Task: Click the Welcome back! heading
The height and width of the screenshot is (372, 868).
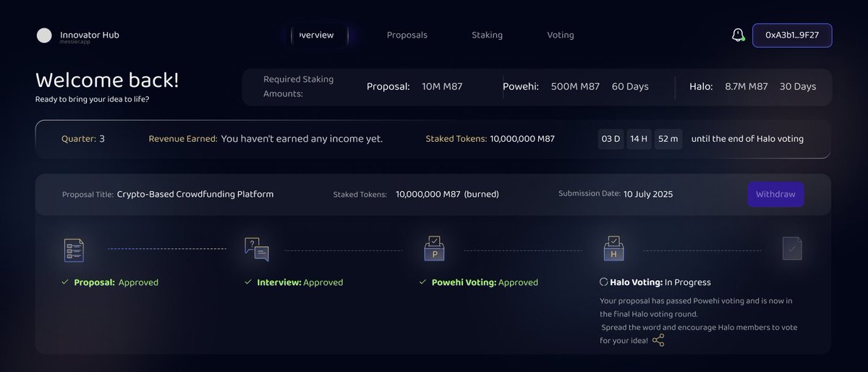Action: tap(107, 80)
